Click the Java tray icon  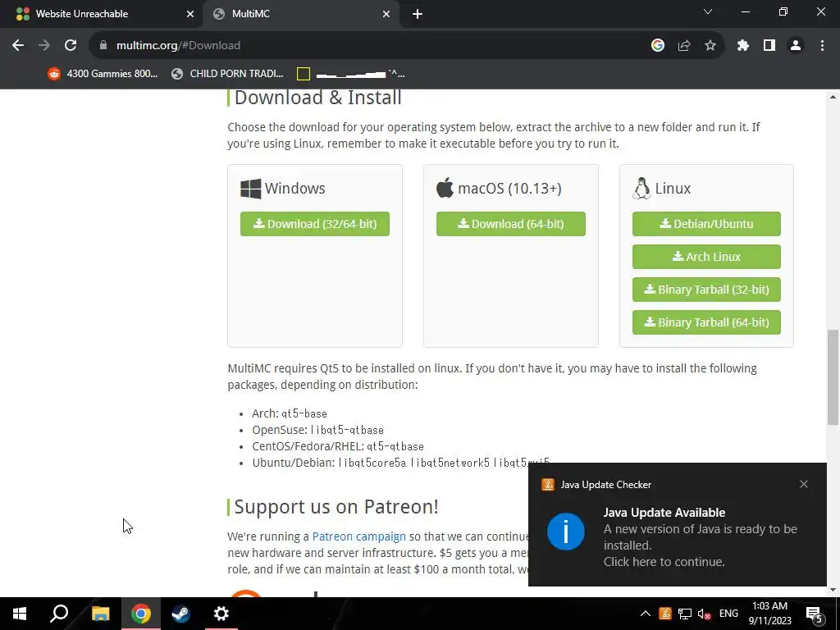coord(664,614)
